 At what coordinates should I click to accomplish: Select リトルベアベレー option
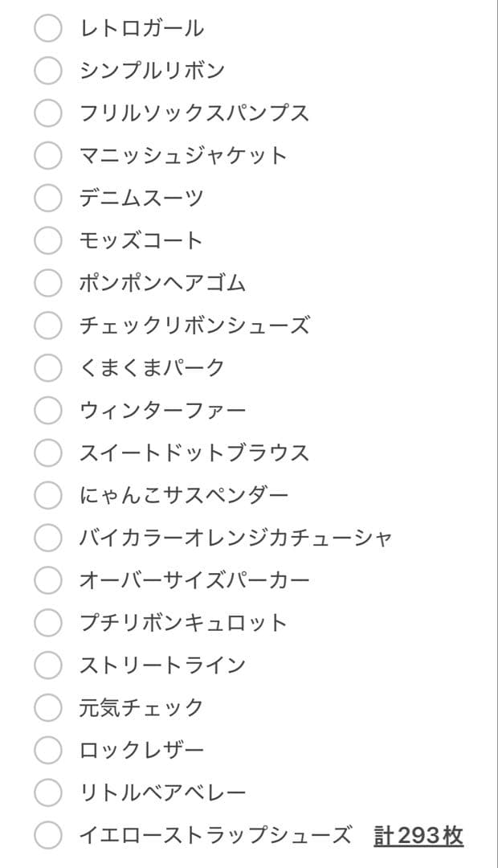47,793
